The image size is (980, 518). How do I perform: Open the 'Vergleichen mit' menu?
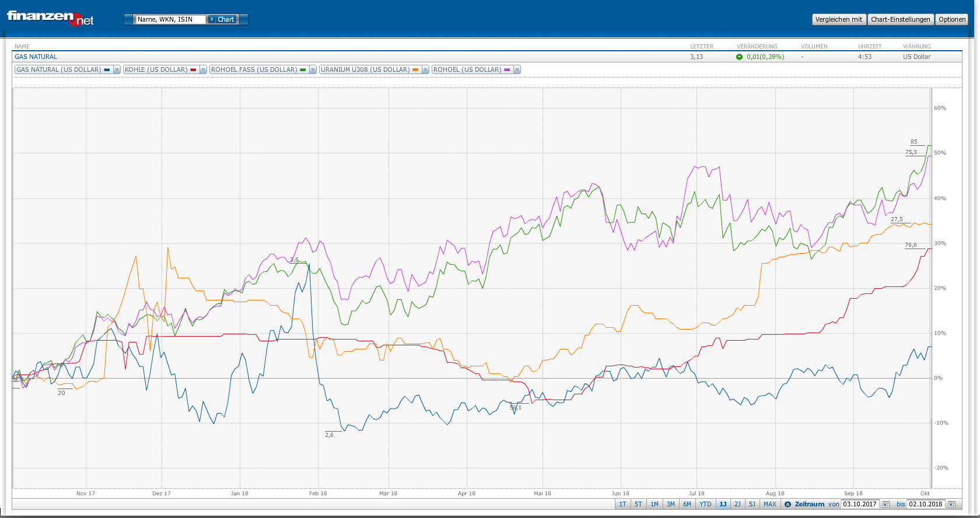click(x=839, y=19)
